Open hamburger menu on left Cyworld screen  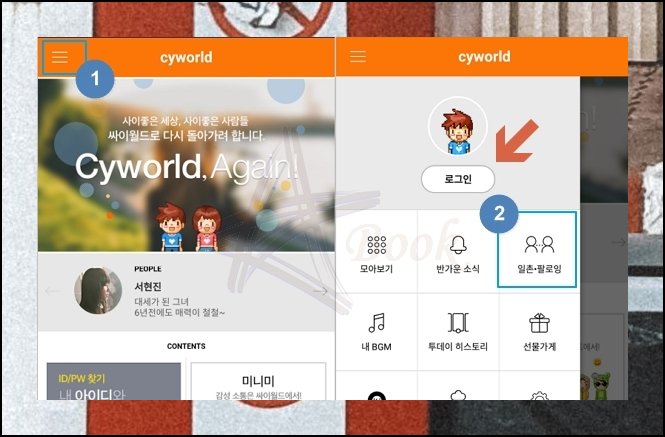click(60, 56)
